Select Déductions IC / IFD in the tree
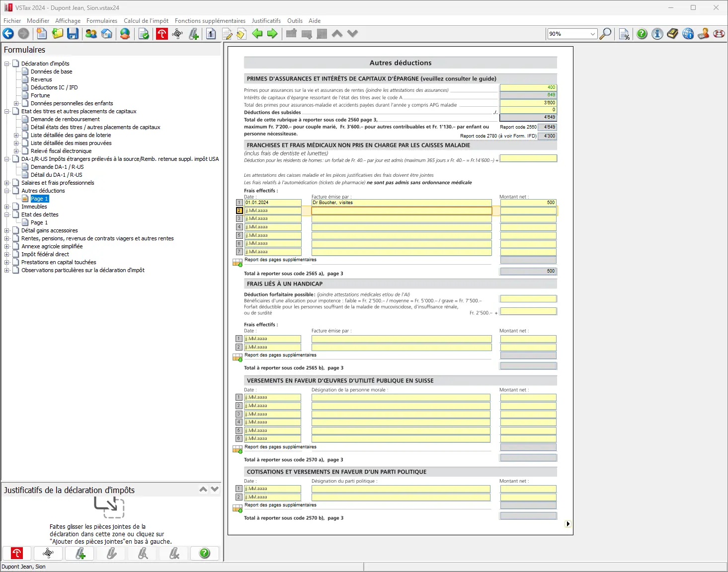Screen dimensions: 728x572 pyautogui.click(x=54, y=87)
